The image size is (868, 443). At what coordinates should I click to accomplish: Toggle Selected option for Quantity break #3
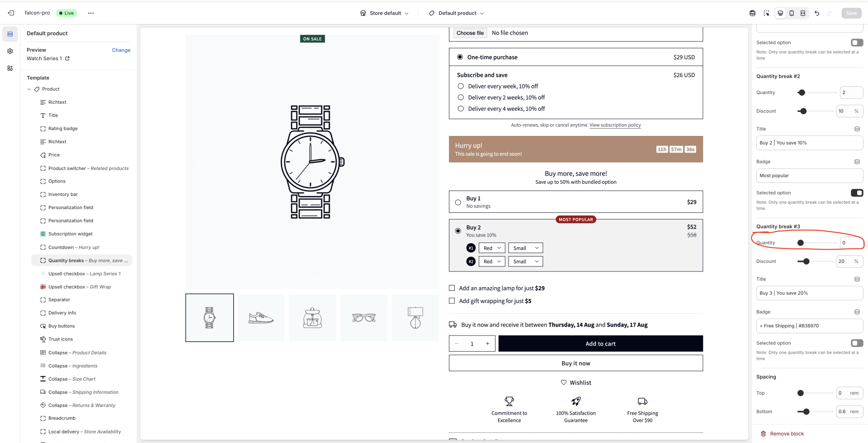point(857,343)
